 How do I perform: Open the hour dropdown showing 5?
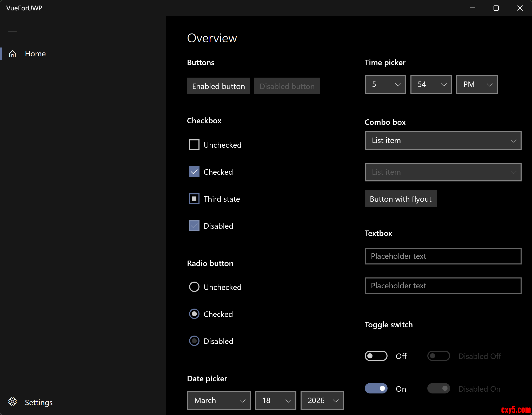(385, 84)
